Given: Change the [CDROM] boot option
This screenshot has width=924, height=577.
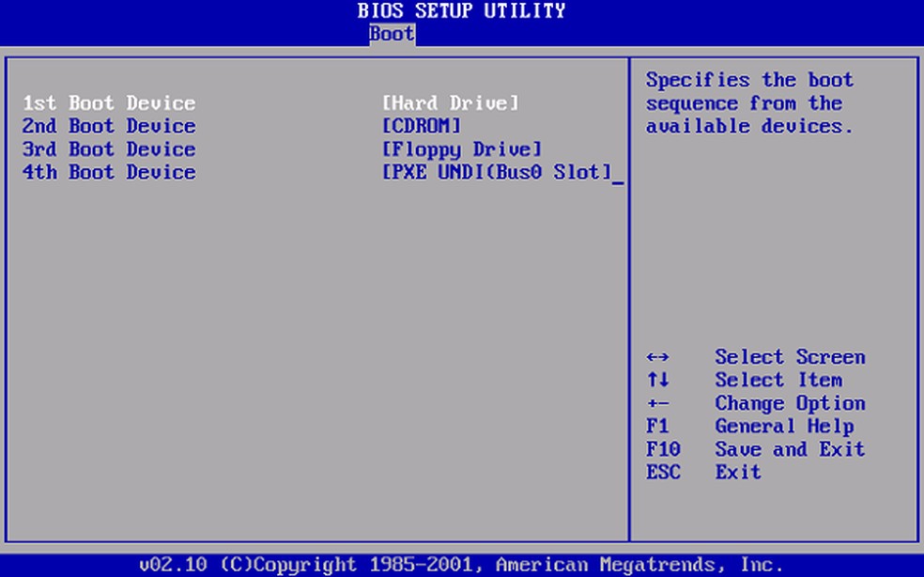Looking at the screenshot, I should 422,126.
